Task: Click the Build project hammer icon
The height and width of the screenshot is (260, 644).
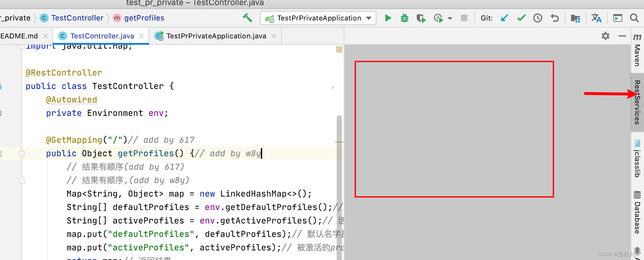Action: 247,18
